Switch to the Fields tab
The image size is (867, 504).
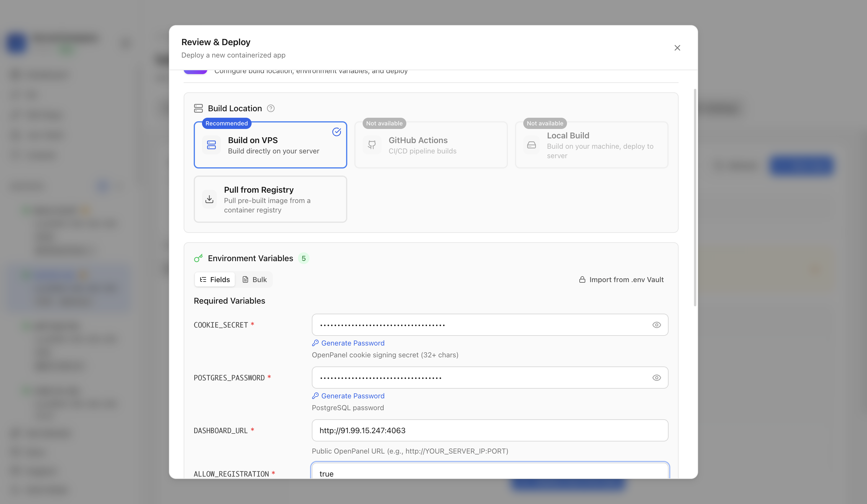point(215,279)
